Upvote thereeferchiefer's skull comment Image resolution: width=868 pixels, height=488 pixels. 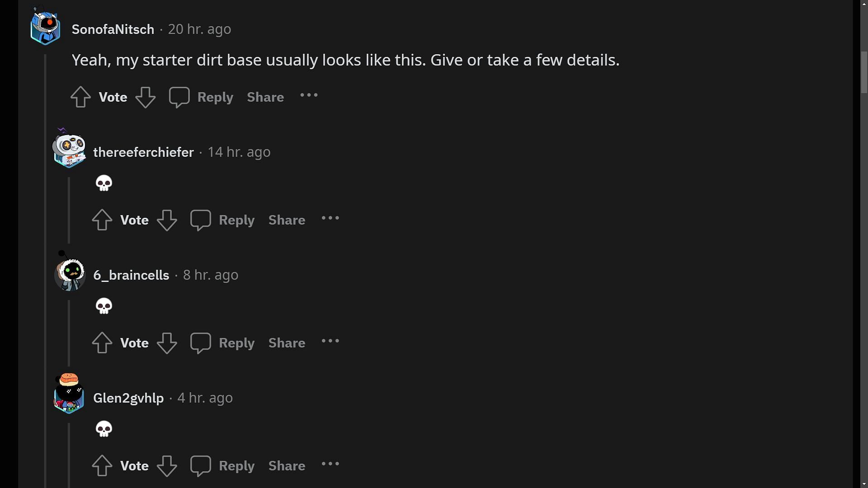102,220
